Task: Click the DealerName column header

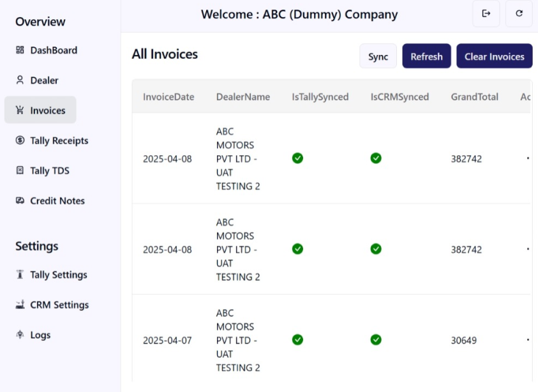Action: coord(243,97)
